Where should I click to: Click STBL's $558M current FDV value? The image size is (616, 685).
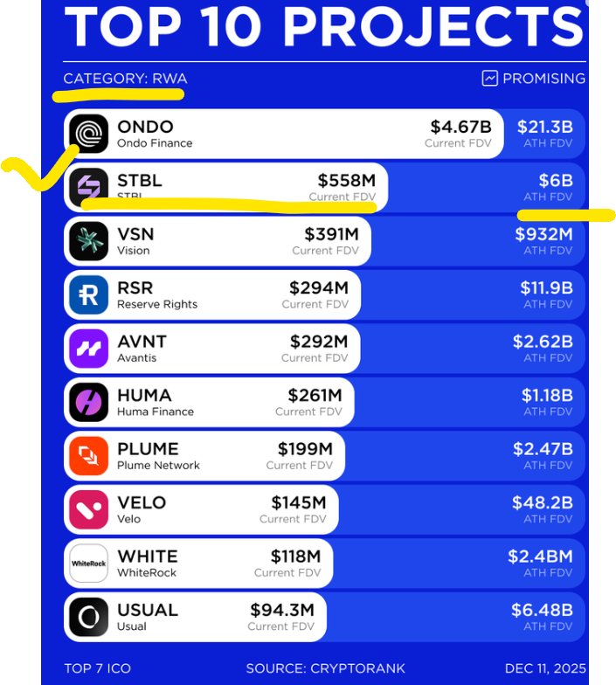click(x=346, y=181)
